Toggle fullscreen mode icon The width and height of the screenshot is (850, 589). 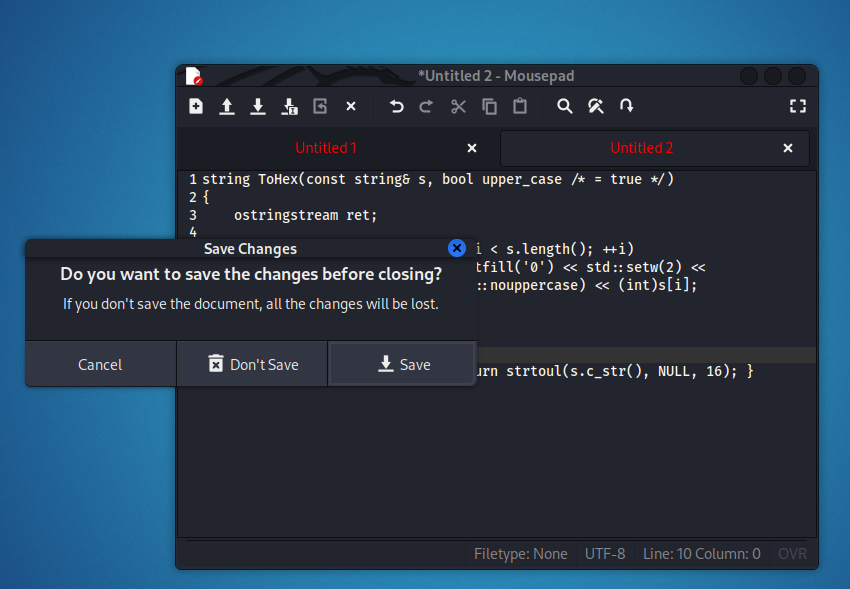[797, 106]
